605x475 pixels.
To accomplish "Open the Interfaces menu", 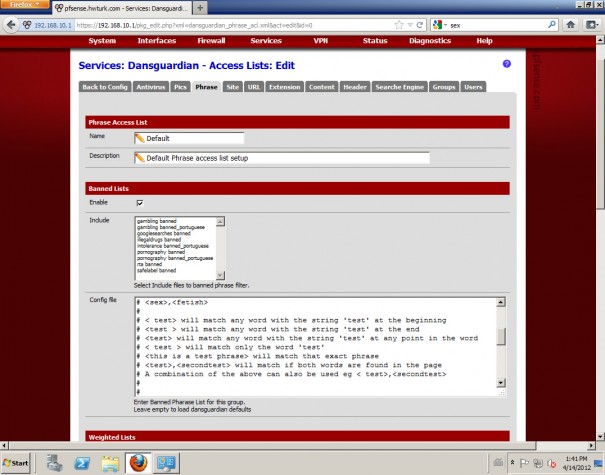I will [x=157, y=41].
